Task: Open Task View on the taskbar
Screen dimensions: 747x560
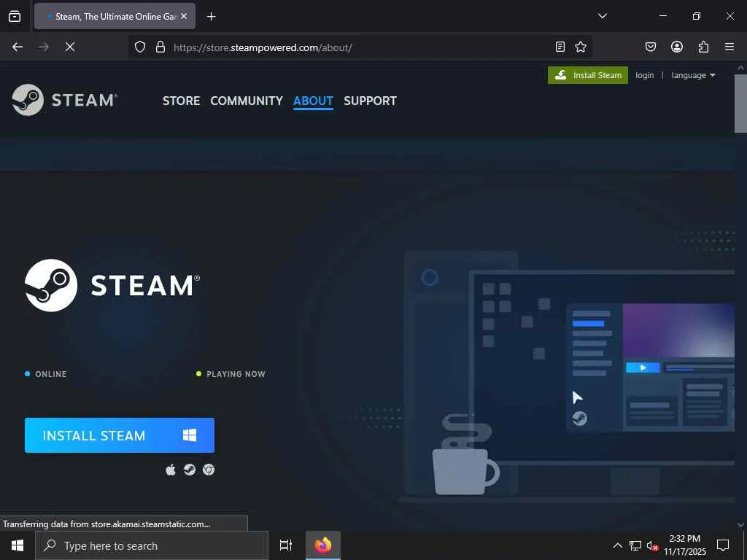Action: pos(286,545)
